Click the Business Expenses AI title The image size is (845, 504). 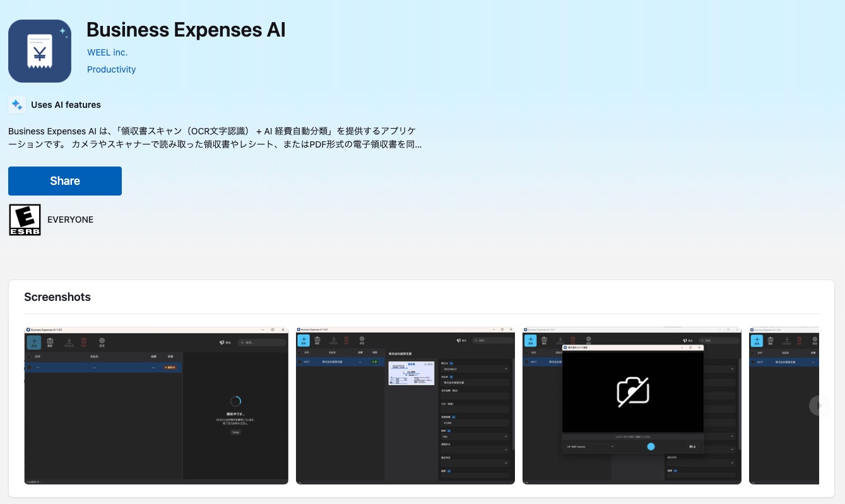pyautogui.click(x=186, y=30)
